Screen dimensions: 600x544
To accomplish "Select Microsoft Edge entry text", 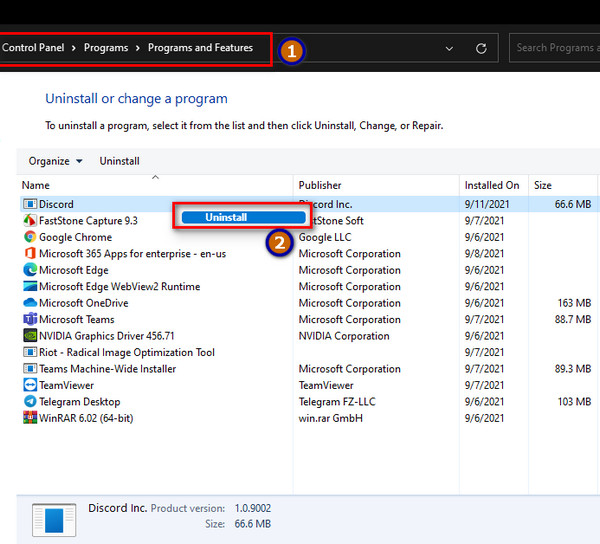I will (73, 270).
